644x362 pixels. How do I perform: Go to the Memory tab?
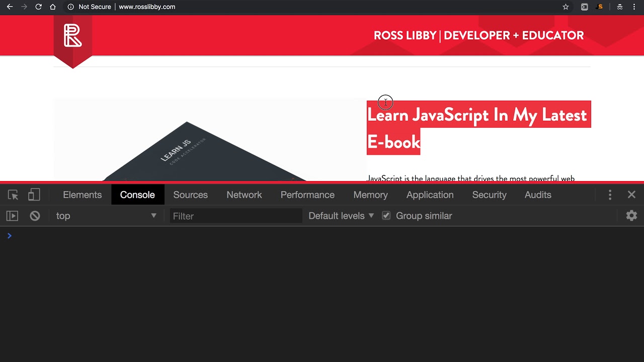pos(371,195)
